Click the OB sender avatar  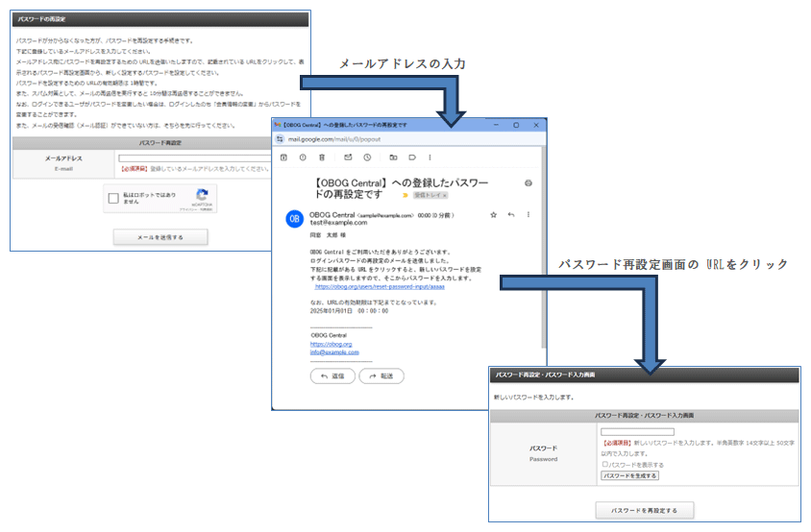coord(294,219)
